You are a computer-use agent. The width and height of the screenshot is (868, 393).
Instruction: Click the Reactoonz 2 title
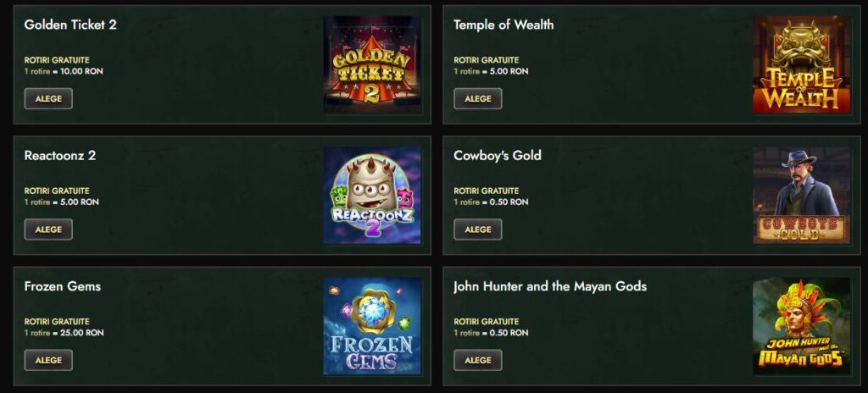[60, 156]
